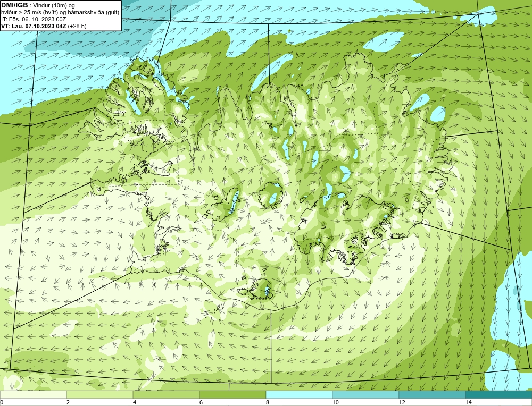Click the 'IT: Fös. 06. 10. 2023 00Z' line
This screenshot has height=406, width=532.
[34, 19]
